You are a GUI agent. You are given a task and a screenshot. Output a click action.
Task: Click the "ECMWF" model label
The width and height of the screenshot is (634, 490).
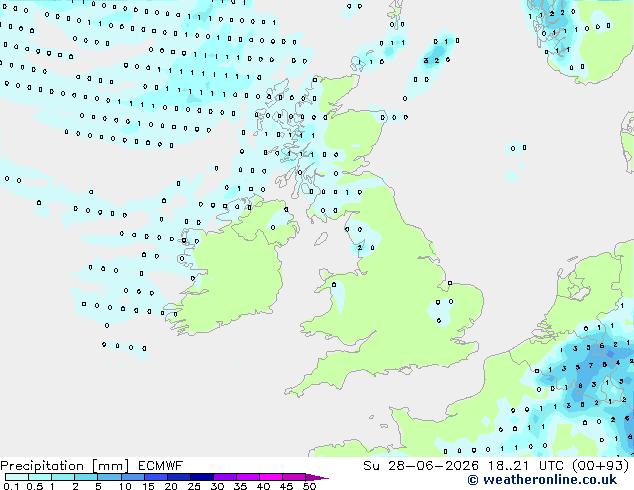coord(161,466)
